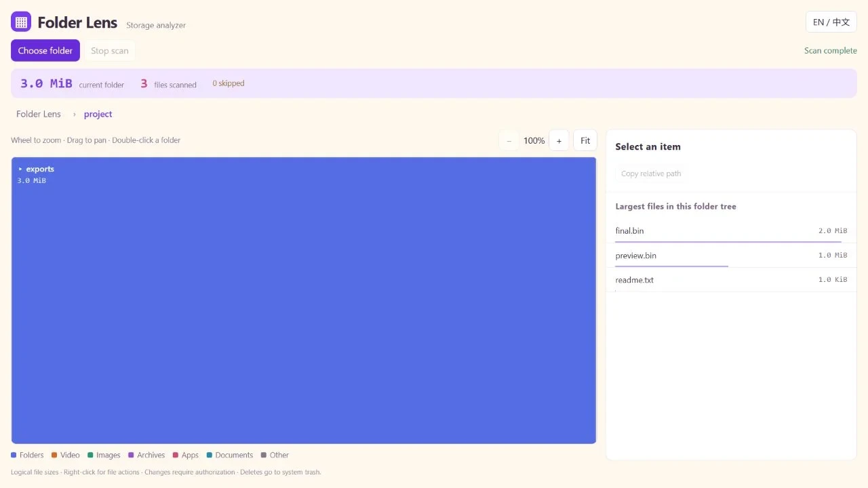Click the Documents legend color swatch
Viewport: 868px width, 488px height.
tap(210, 455)
